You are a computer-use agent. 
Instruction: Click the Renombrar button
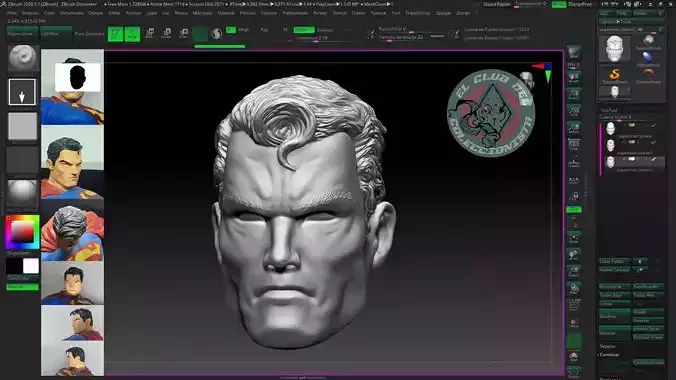point(614,286)
